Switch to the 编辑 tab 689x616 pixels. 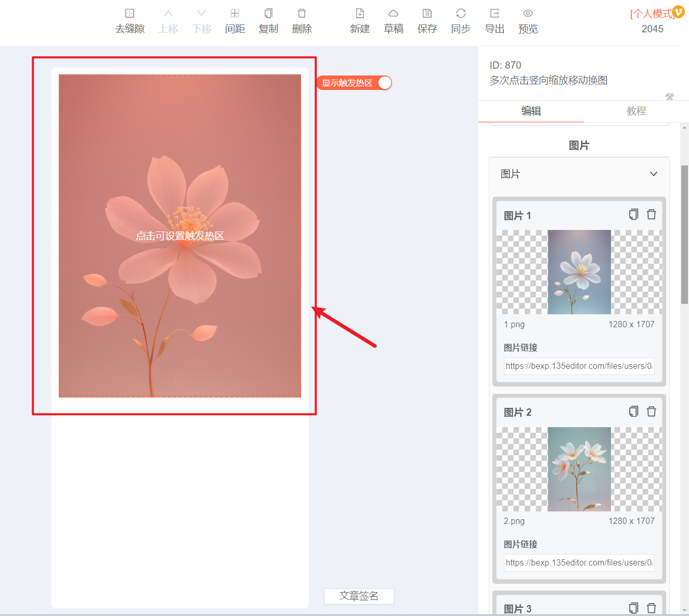(x=531, y=111)
